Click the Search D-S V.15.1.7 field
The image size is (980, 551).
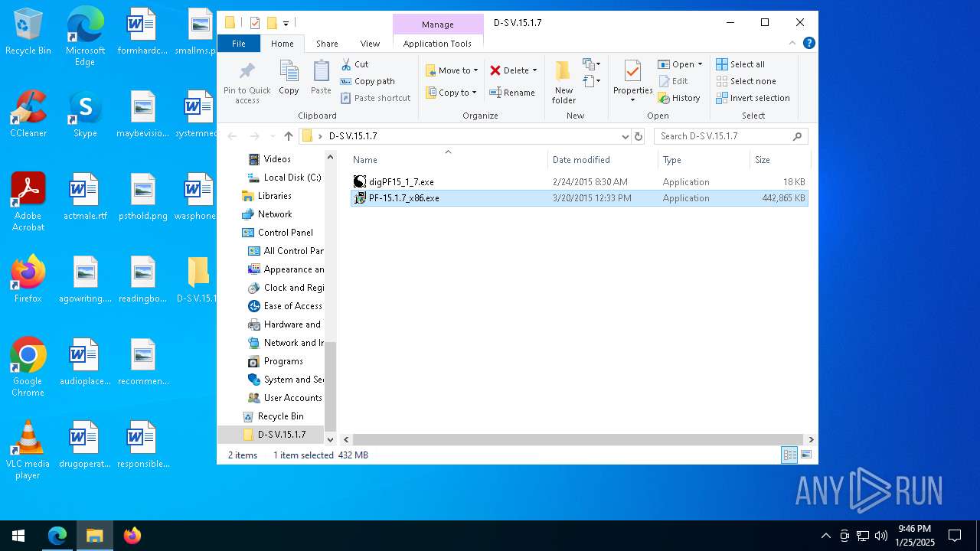730,136
